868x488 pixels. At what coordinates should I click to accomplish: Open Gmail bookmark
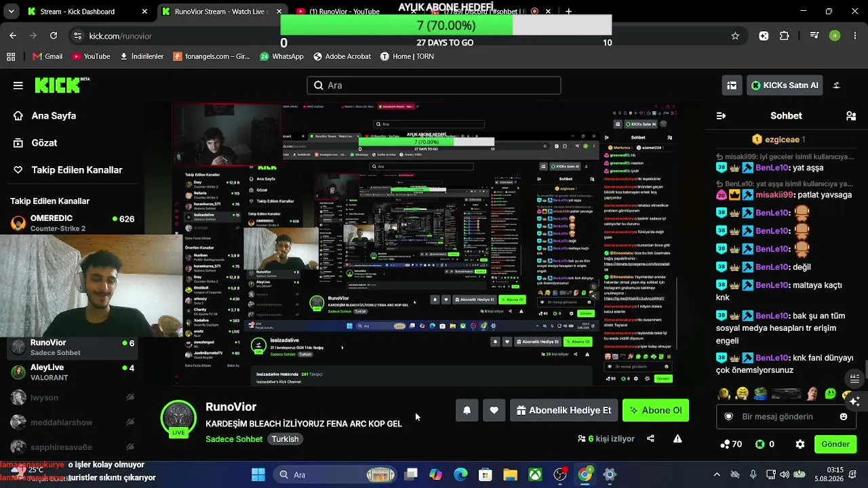[47, 56]
